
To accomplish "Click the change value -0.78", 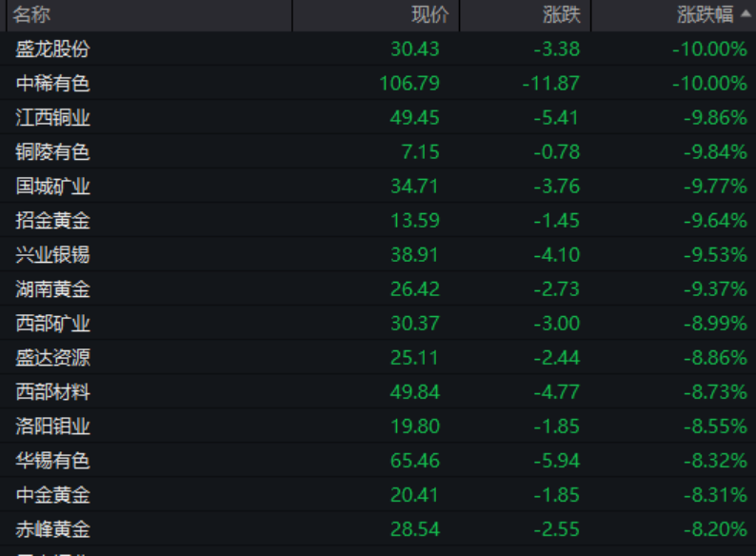I will tap(556, 152).
